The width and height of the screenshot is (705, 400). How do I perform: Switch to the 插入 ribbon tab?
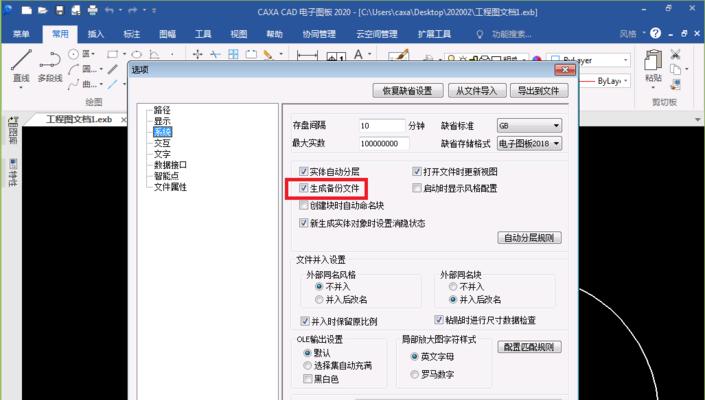coord(95,34)
